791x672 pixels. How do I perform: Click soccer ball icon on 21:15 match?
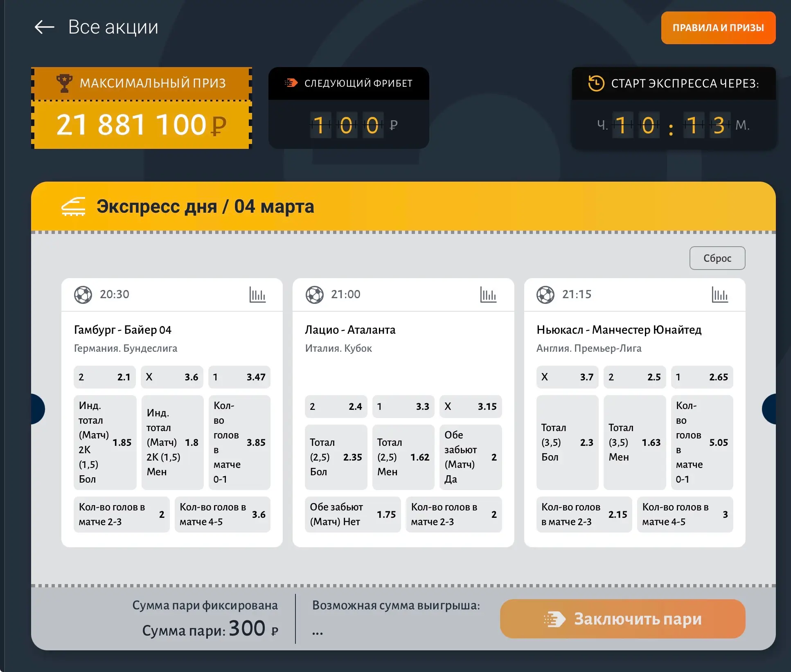(x=545, y=294)
